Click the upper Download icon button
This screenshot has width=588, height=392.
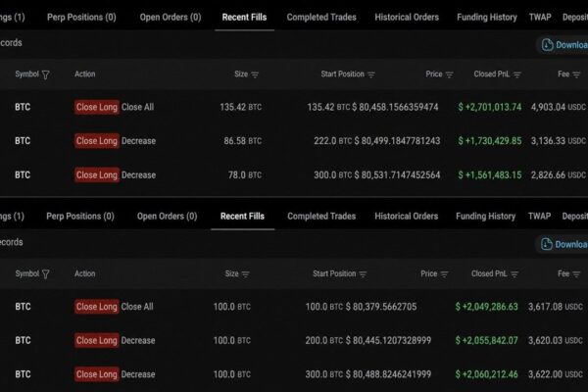(547, 45)
